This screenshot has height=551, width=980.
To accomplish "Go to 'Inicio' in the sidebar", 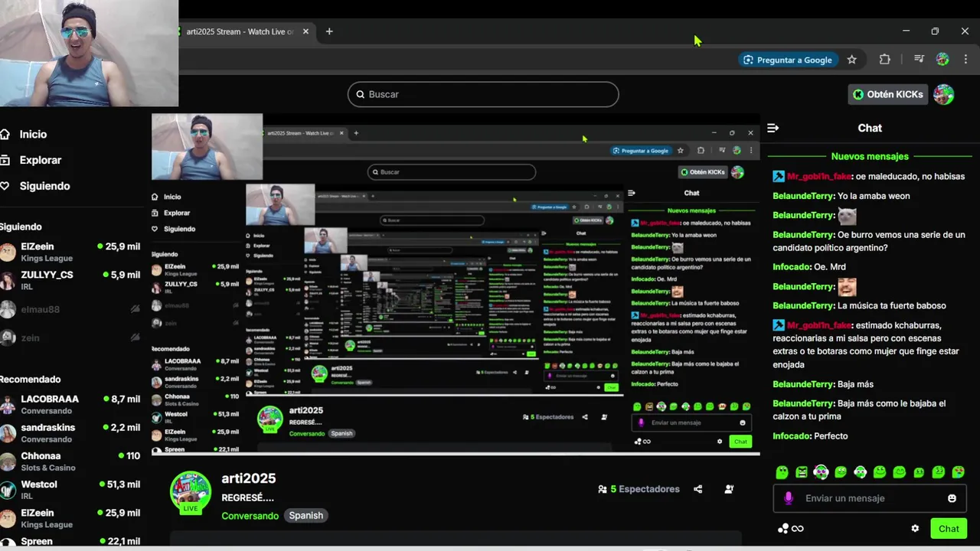I will (x=33, y=134).
